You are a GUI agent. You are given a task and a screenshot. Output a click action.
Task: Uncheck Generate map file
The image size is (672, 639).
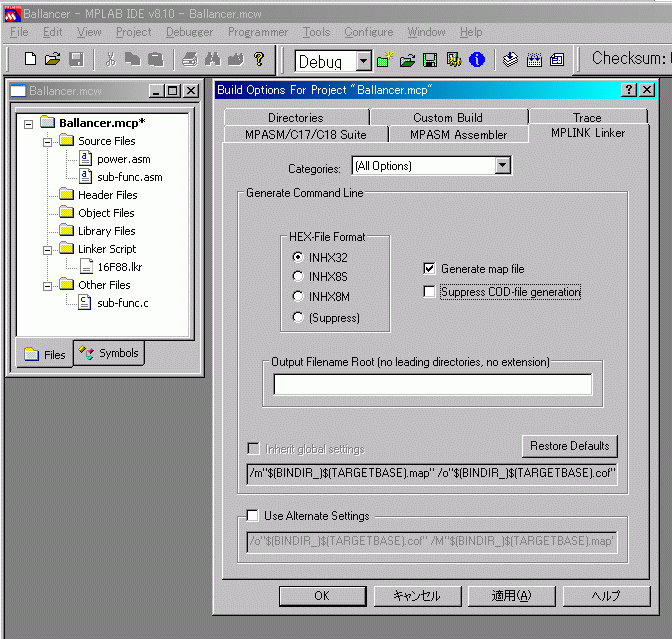tap(429, 269)
